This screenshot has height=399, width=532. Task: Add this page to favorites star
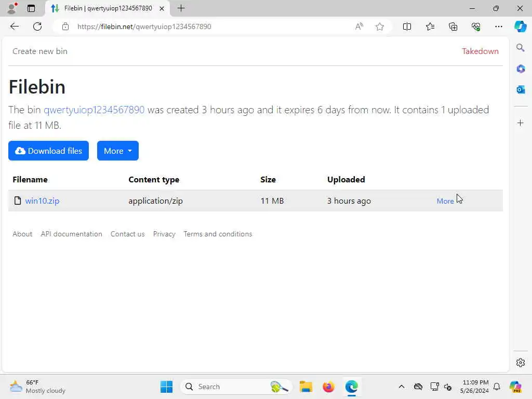380,26
